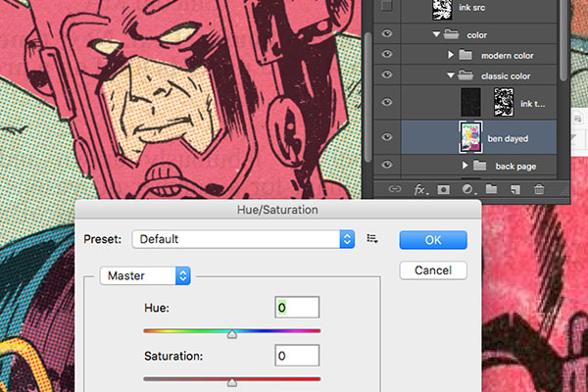Viewport: 588px width, 392px height.
Task: Add a layer mask
Action: [x=444, y=190]
